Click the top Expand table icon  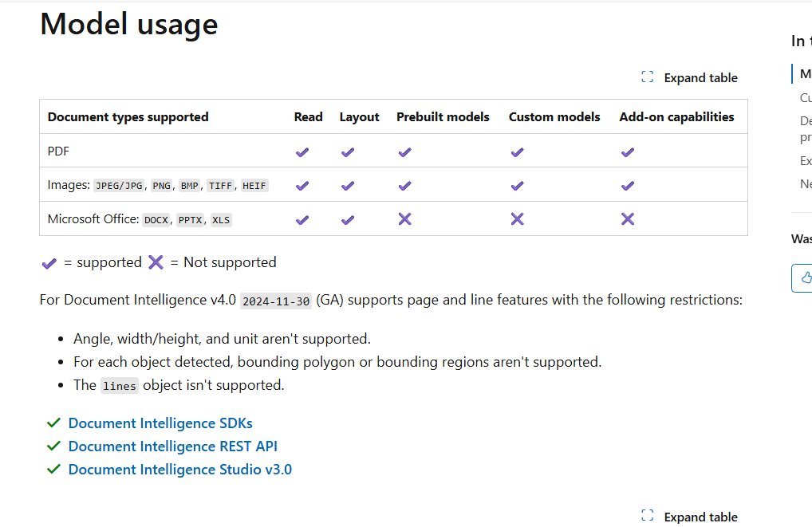pyautogui.click(x=648, y=77)
